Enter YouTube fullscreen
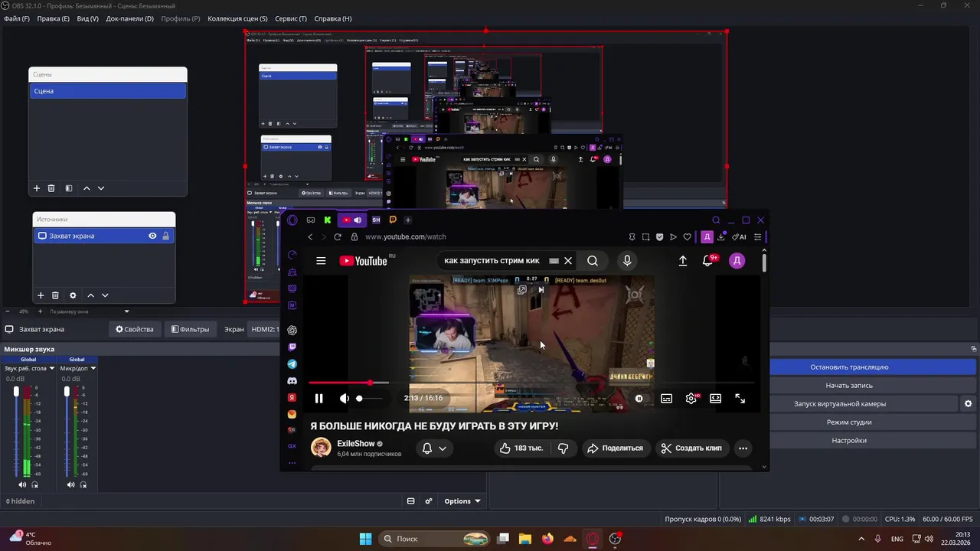This screenshot has width=980, height=551. [740, 398]
